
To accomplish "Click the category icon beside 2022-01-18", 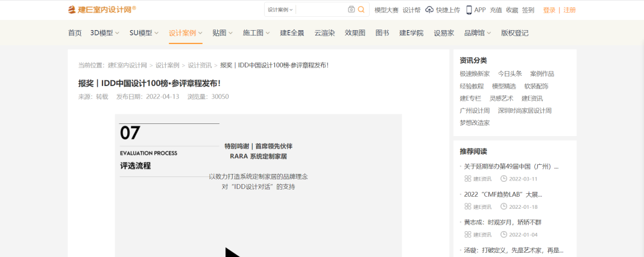I will [x=467, y=206].
